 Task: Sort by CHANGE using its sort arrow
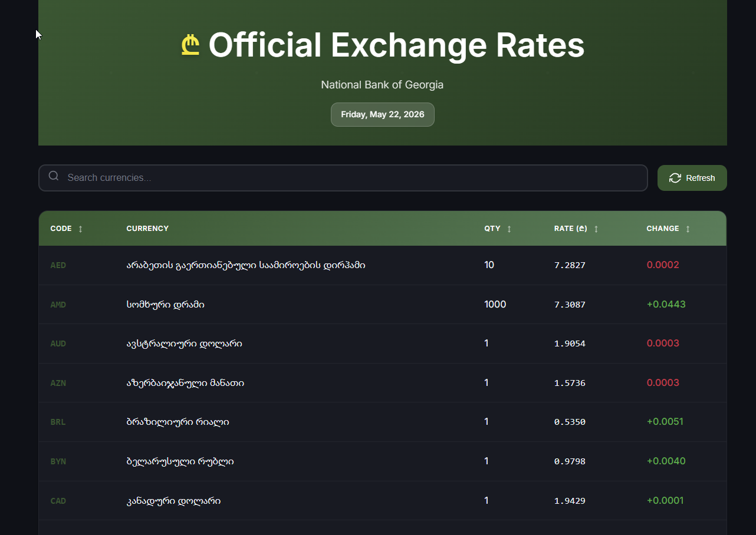(x=688, y=229)
